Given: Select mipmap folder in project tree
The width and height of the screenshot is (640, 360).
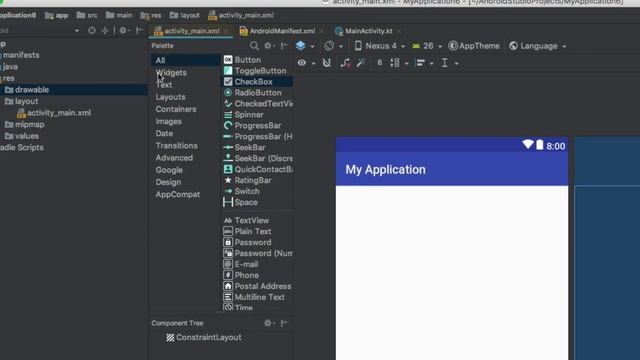Looking at the screenshot, I should 24,124.
